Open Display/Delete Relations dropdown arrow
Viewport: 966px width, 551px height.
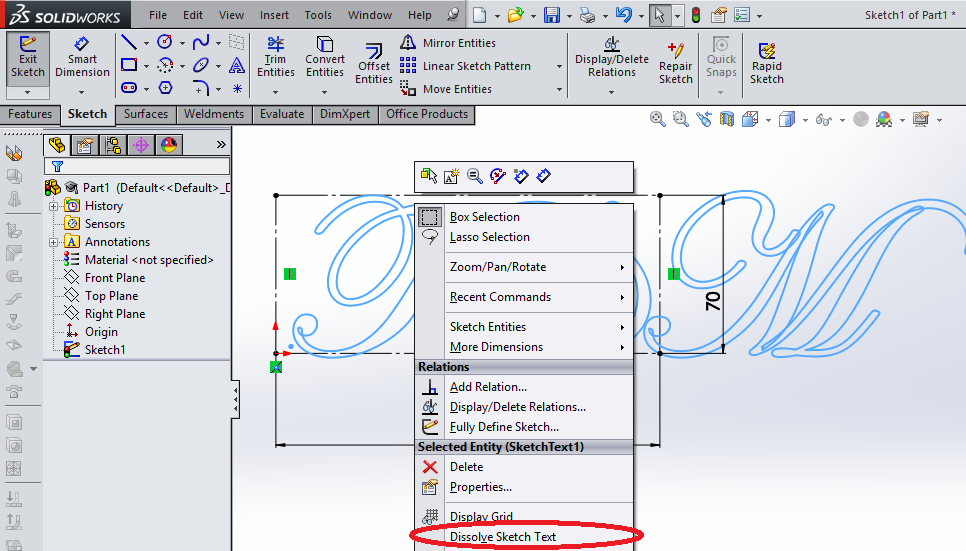[611, 92]
